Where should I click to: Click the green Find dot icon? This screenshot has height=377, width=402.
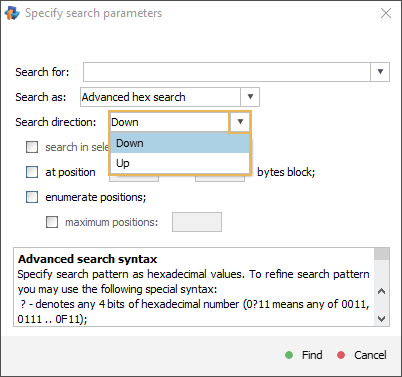(x=289, y=355)
